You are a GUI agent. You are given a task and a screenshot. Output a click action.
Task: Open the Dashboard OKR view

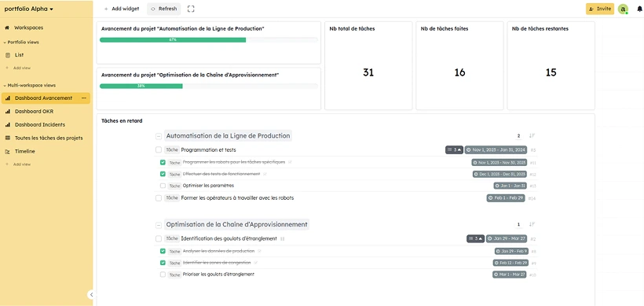[34, 112]
